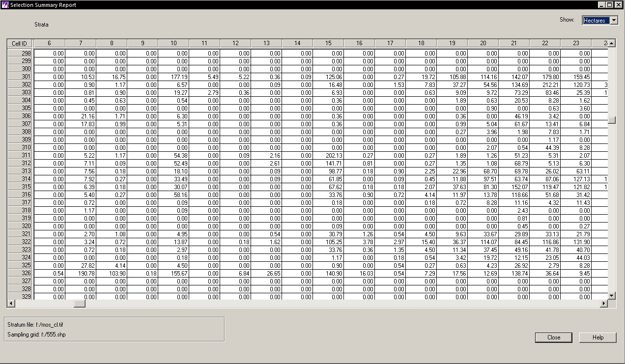Click the Cell ID column header
The height and width of the screenshot is (364, 625).
[19, 43]
